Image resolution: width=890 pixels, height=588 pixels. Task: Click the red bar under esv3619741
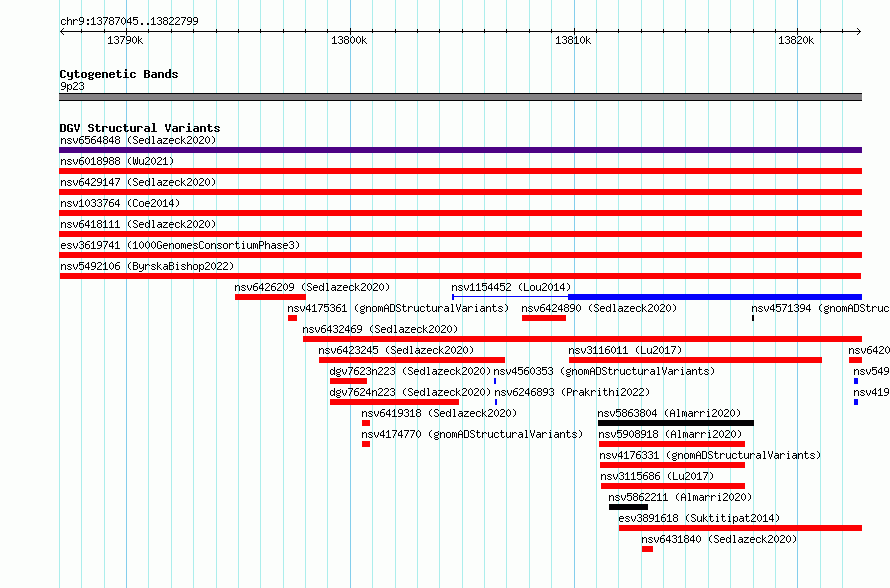tap(460, 255)
